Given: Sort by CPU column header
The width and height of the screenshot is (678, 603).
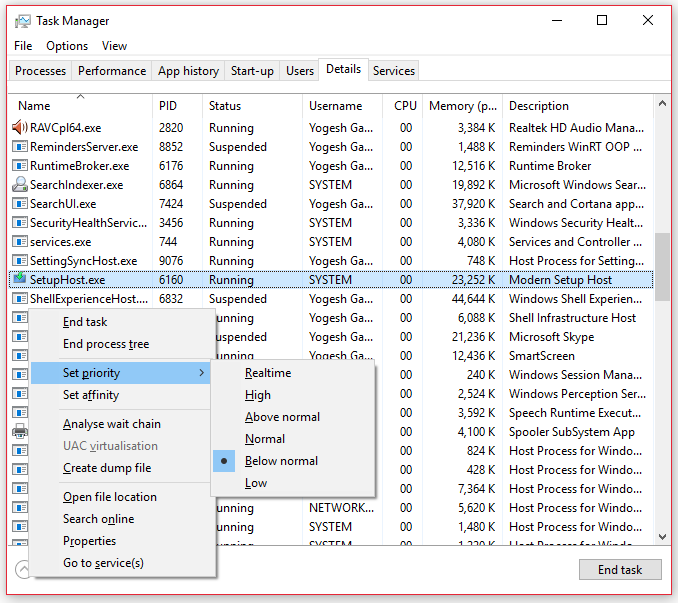Looking at the screenshot, I should click(403, 105).
